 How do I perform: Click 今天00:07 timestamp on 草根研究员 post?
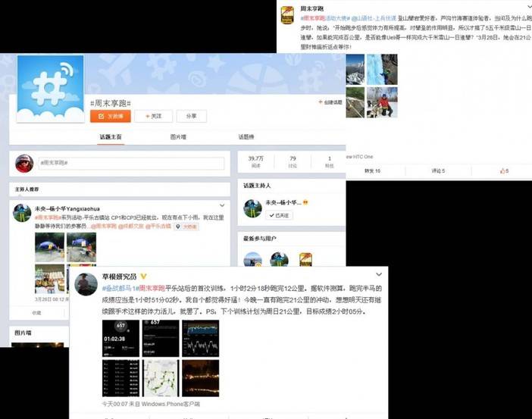[x=114, y=404]
